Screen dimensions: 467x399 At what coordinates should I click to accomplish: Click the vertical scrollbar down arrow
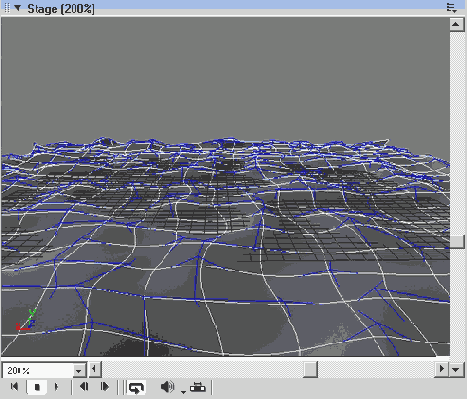point(456,369)
